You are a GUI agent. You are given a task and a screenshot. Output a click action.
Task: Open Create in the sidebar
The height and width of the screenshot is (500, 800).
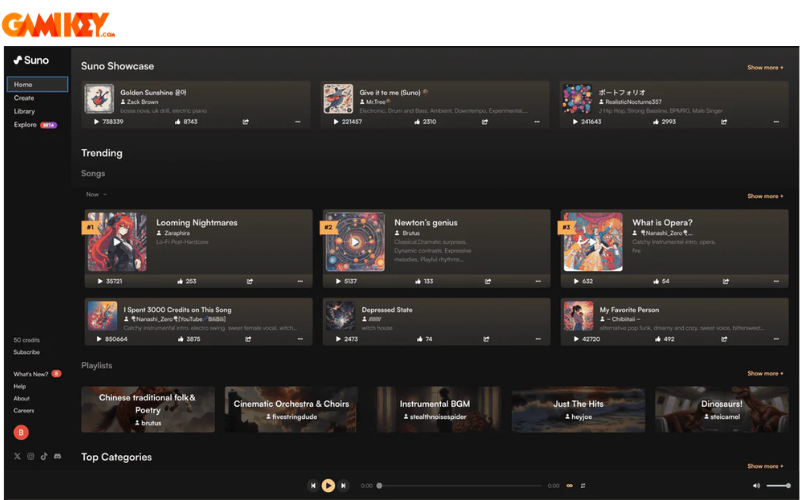24,98
